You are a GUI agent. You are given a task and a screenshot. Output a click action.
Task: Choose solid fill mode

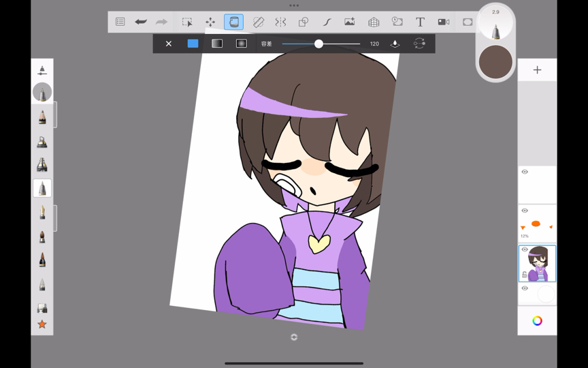point(193,44)
